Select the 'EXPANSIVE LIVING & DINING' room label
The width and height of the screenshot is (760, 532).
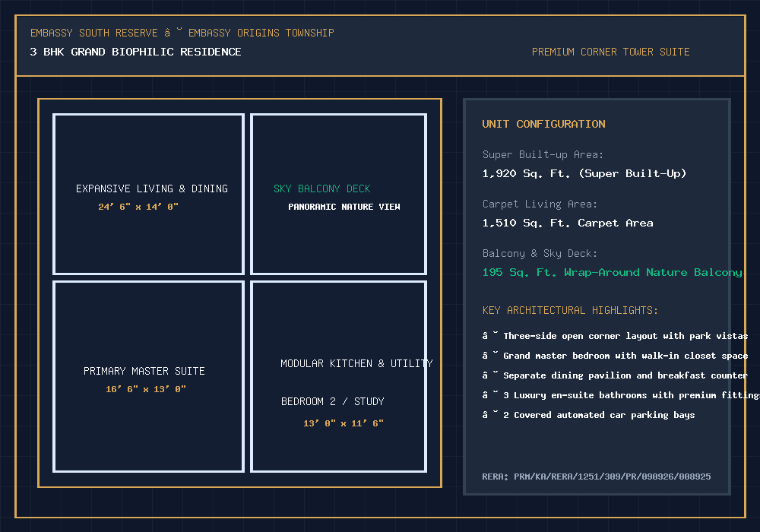point(152,188)
